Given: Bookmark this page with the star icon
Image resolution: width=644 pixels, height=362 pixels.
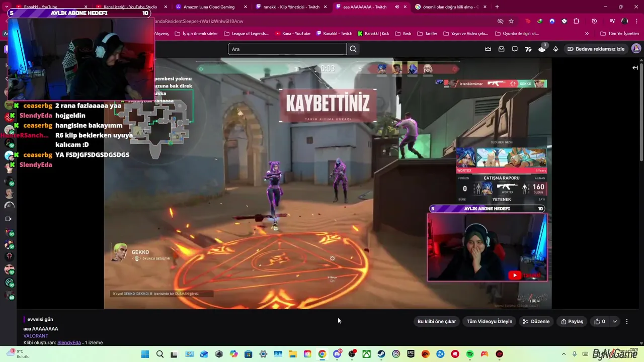Looking at the screenshot, I should [x=511, y=21].
